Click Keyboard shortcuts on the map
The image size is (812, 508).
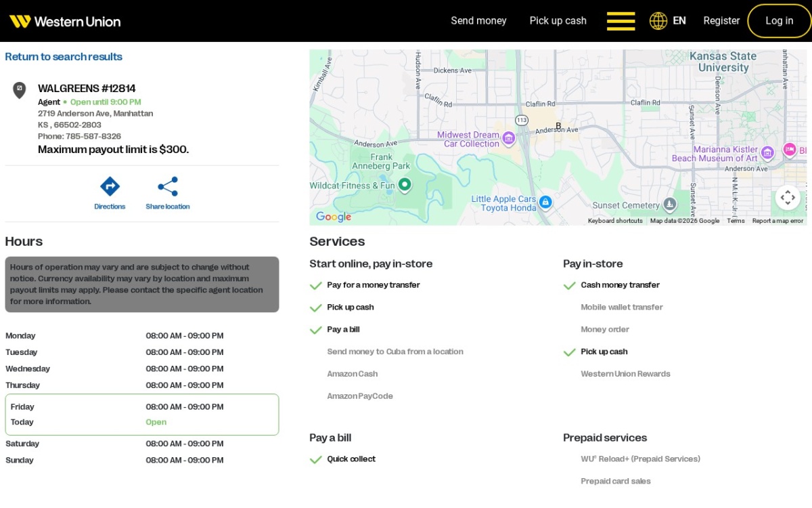(615, 221)
